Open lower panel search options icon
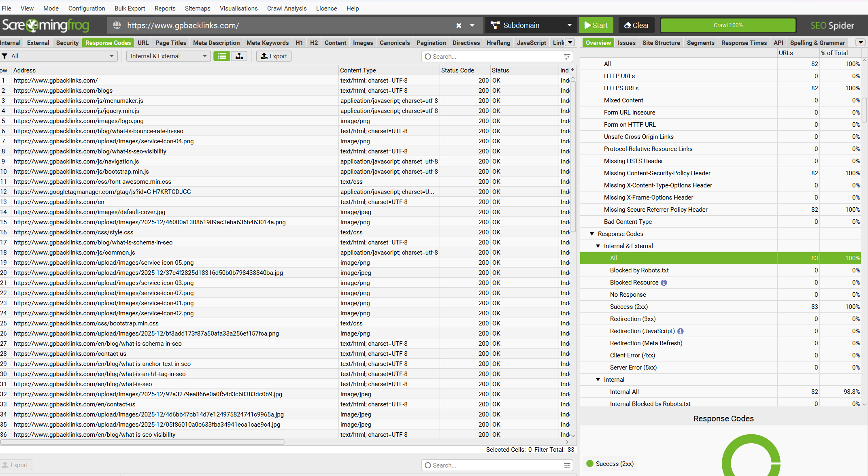Viewport: 868px width, 476px height. (567, 465)
